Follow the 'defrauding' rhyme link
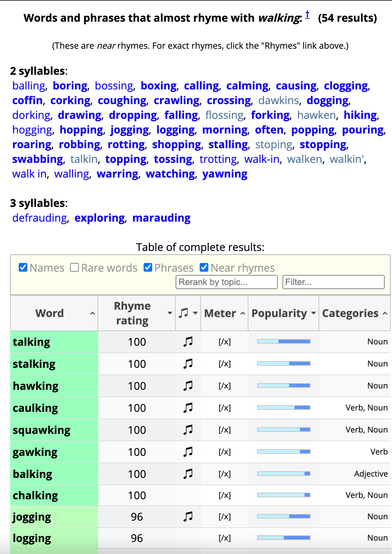 (x=40, y=218)
